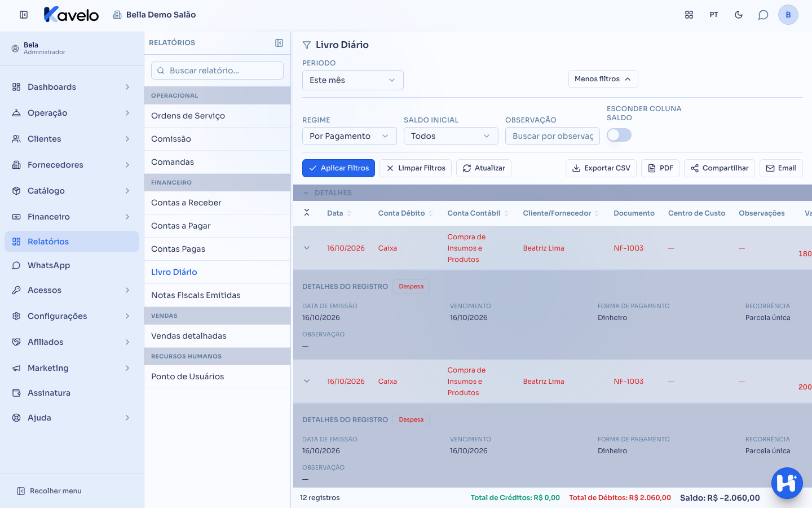Click the Kavelo logo
The image size is (812, 508).
point(71,15)
